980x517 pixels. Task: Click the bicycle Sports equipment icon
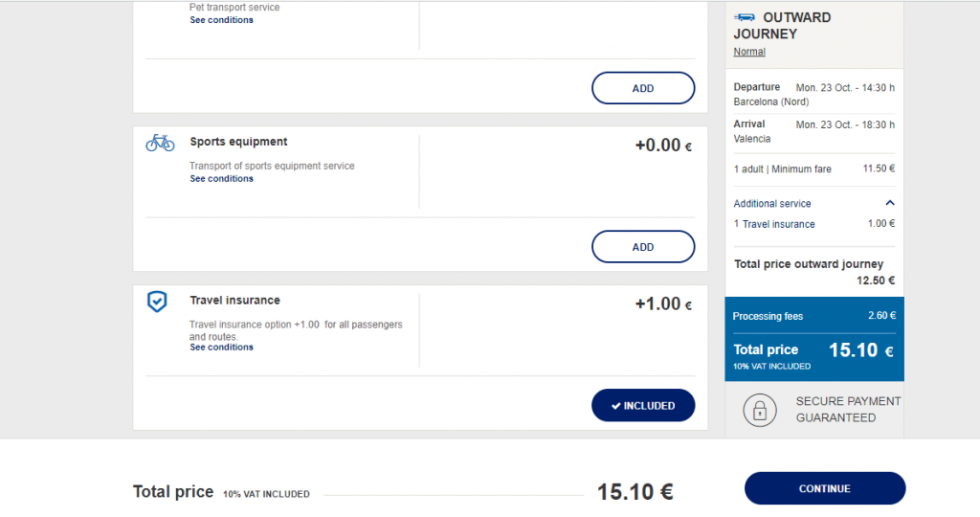pyautogui.click(x=160, y=144)
